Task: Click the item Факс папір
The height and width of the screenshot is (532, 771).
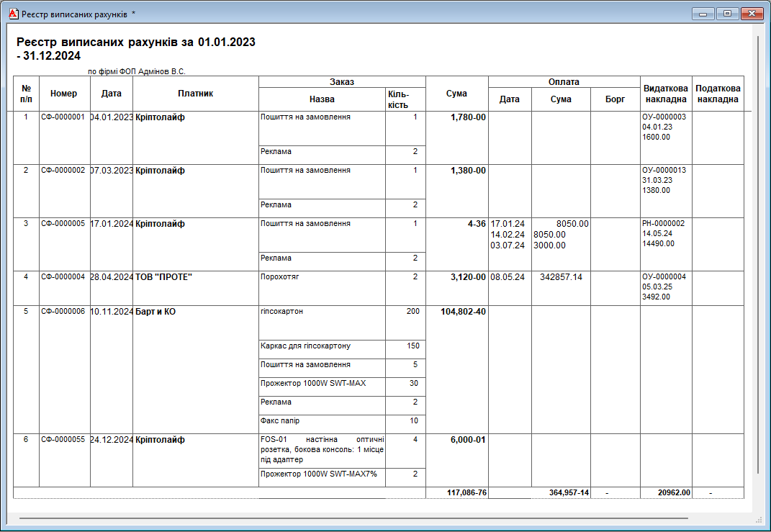Action: 280,420
